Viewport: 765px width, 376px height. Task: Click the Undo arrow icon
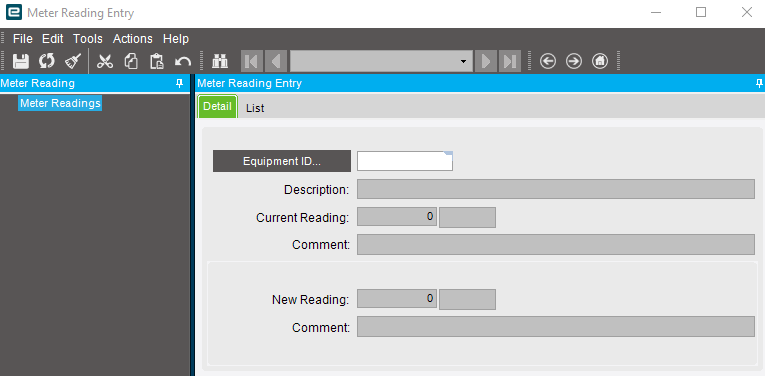coord(183,61)
